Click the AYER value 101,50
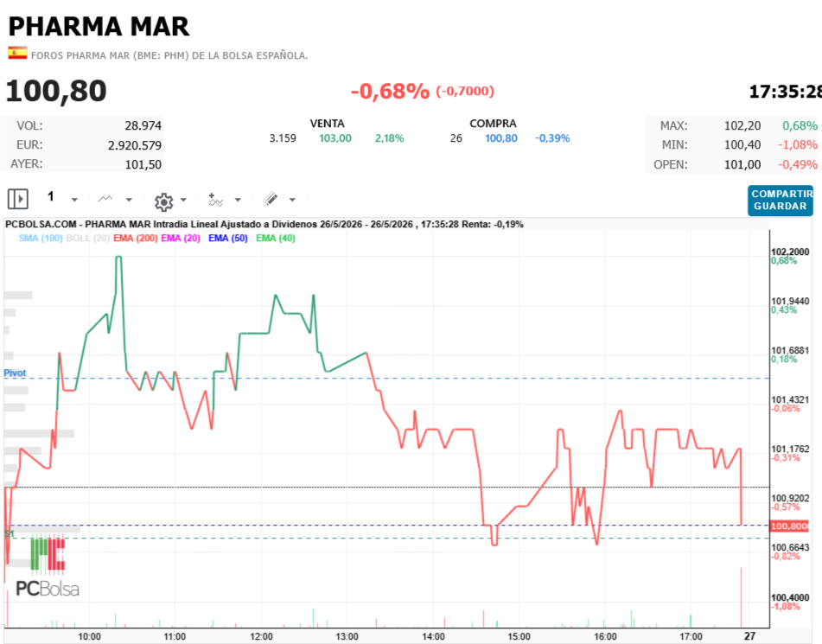Viewport: 822px width, 644px height. pyautogui.click(x=143, y=164)
